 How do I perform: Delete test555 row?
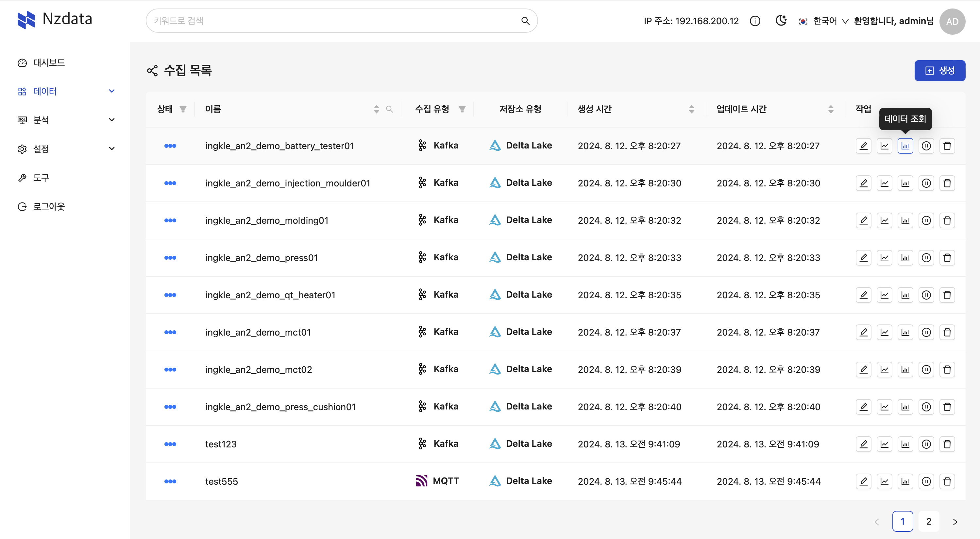(947, 481)
